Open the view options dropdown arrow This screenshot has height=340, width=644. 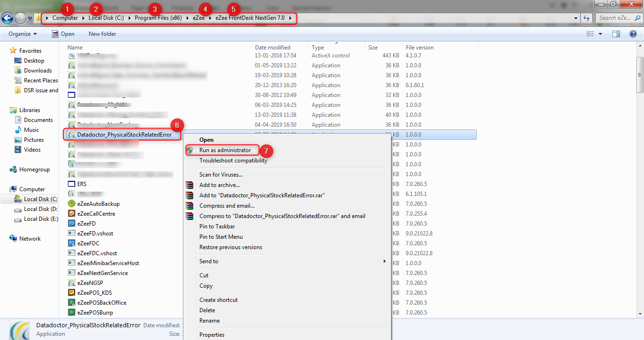coord(600,34)
